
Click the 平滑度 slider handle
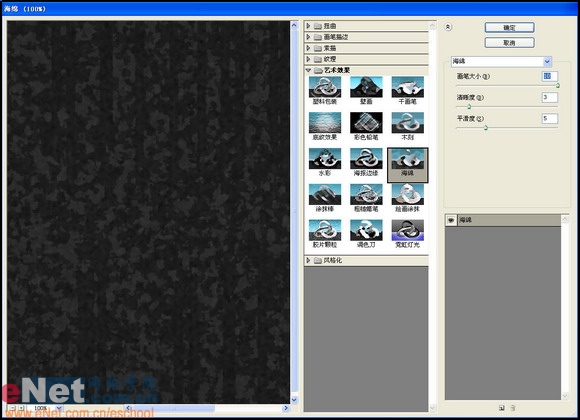tap(486, 128)
